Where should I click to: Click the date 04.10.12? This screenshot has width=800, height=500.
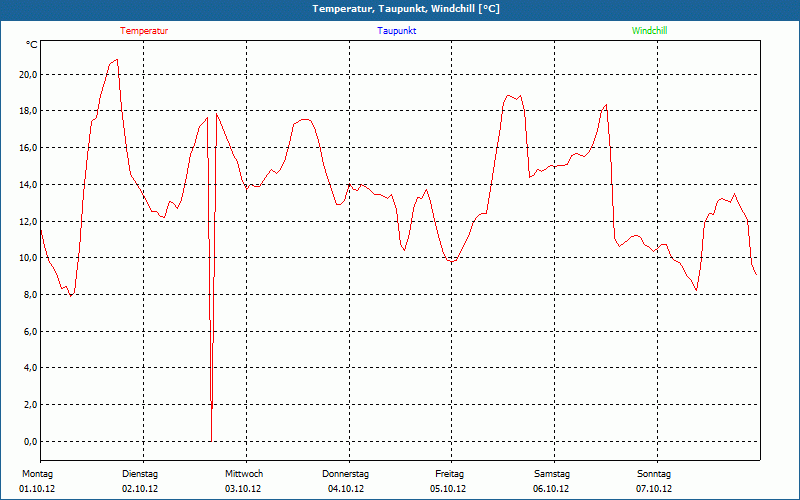tap(345, 489)
